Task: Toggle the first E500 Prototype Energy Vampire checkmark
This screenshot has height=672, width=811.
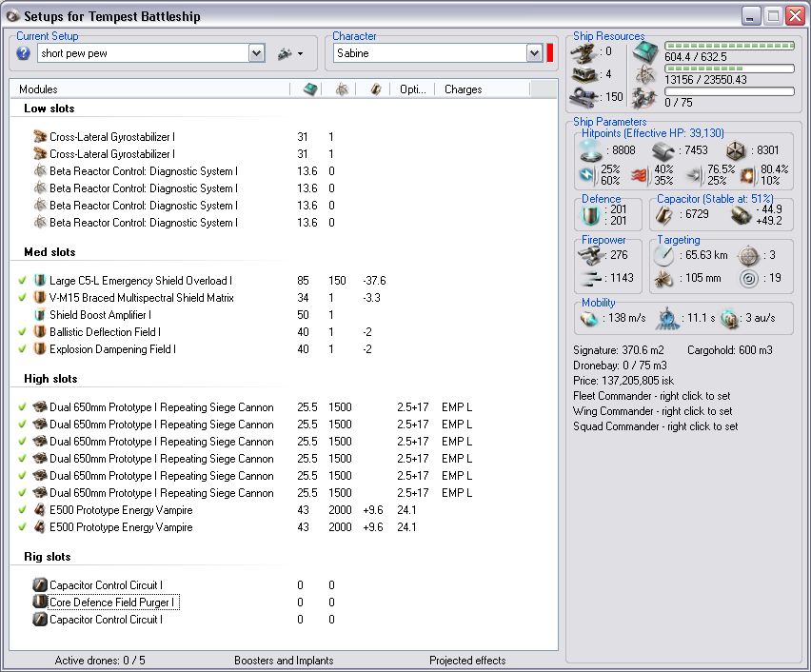Action: pyautogui.click(x=22, y=509)
